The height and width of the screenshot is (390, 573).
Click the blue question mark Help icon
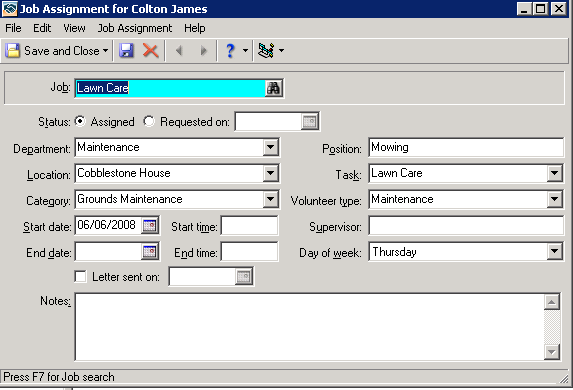point(230,50)
